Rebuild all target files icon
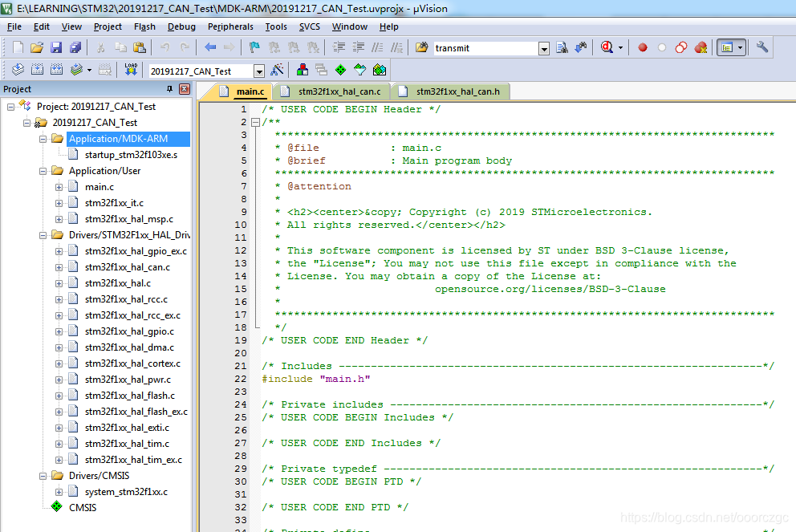796x532 pixels. coord(56,70)
